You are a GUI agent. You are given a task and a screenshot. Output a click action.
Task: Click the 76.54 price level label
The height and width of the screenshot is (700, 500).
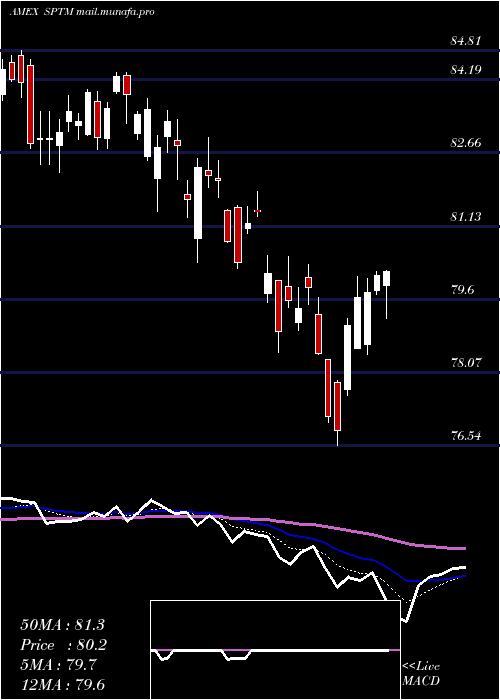(466, 436)
